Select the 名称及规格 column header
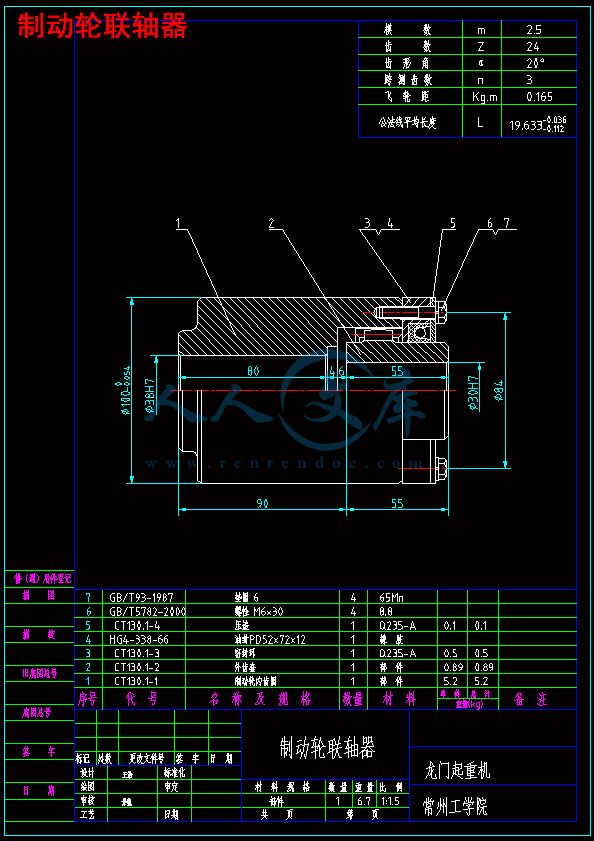This screenshot has width=594, height=841. point(262,699)
